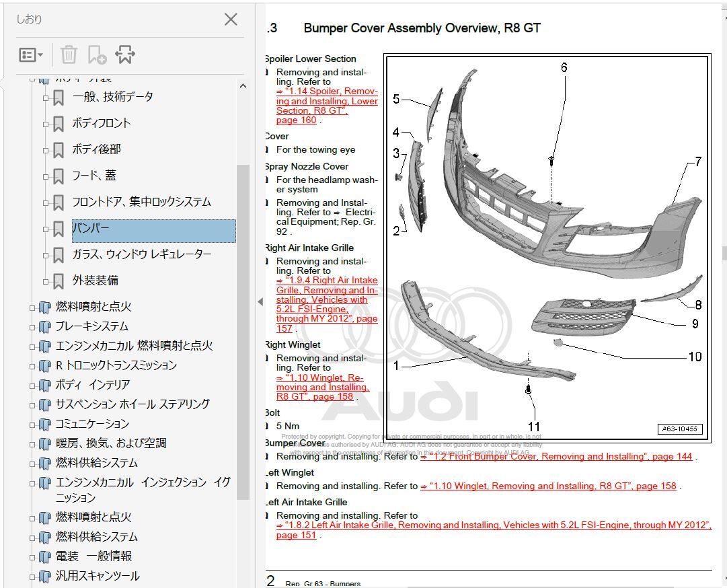Click the フード、蓋 bookmark ribbon icon
This screenshot has height=588, width=727.
click(x=59, y=176)
